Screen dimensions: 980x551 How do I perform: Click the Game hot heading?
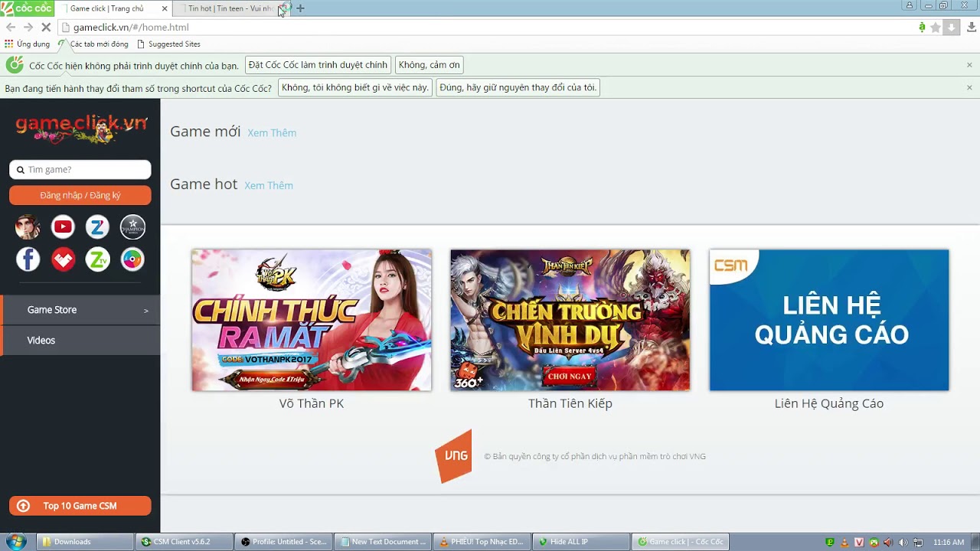click(204, 184)
